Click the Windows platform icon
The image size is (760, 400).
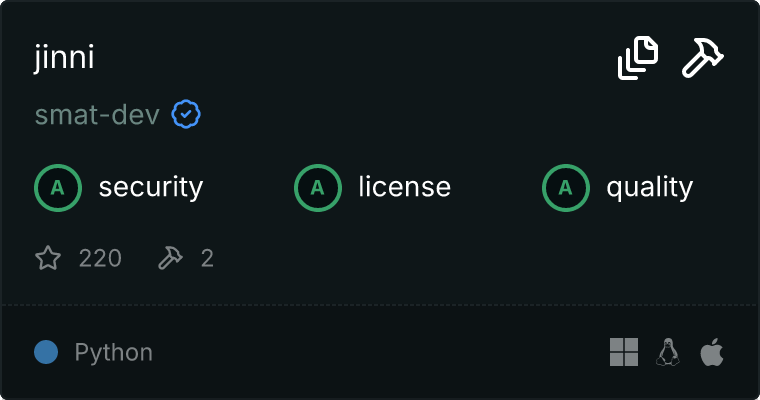pyautogui.click(x=624, y=352)
